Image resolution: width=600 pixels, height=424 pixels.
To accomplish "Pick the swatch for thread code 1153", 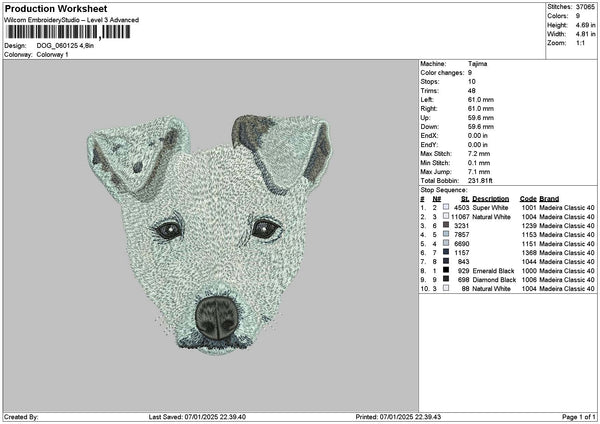I will 446,234.
